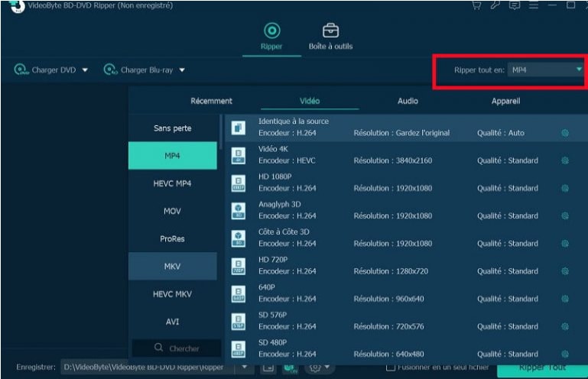The height and width of the screenshot is (379, 588).
Task: Click Résolution : 640x480 text
Action: pos(388,354)
